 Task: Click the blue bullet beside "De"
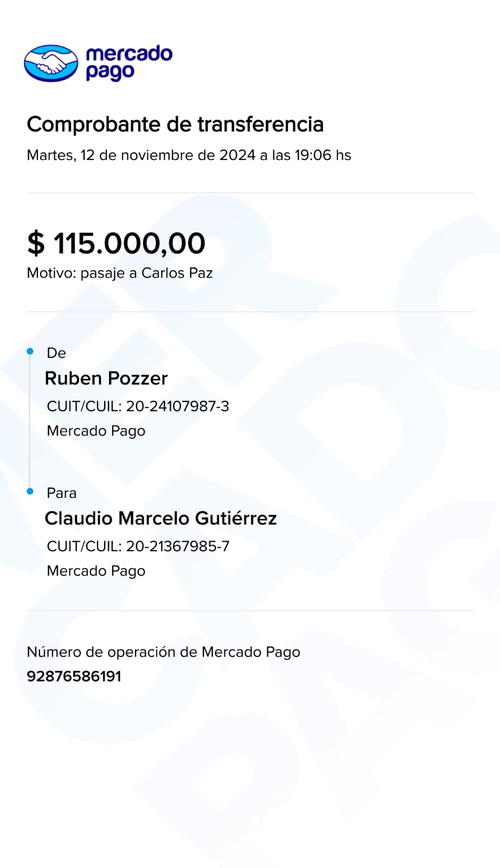(x=30, y=352)
